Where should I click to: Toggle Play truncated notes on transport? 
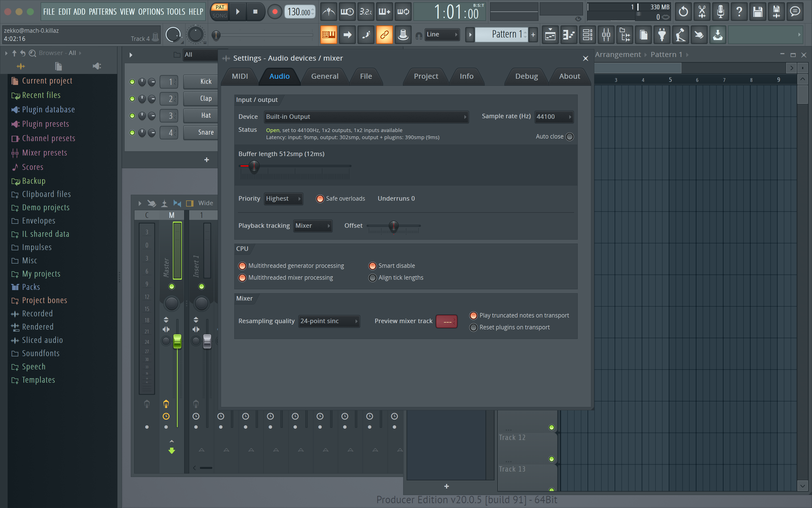[473, 316]
